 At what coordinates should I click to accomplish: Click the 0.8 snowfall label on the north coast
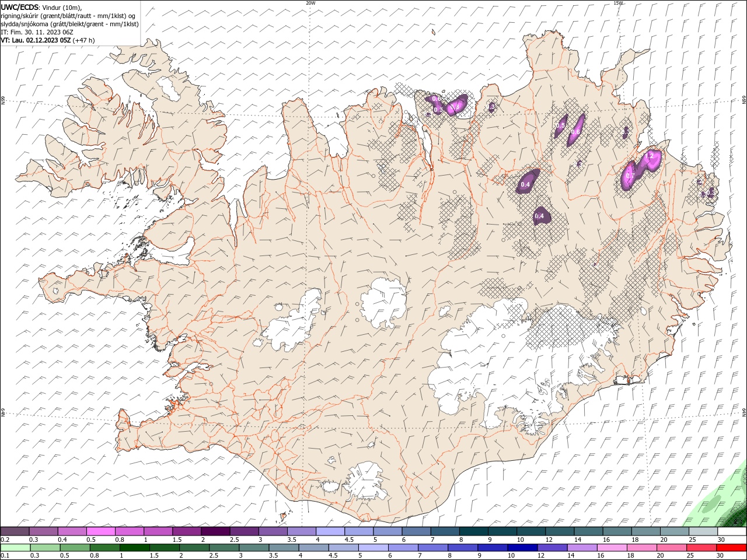(456, 106)
